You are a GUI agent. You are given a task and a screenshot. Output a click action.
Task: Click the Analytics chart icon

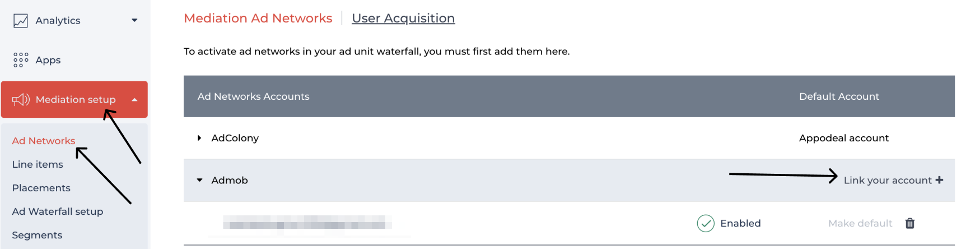21,21
